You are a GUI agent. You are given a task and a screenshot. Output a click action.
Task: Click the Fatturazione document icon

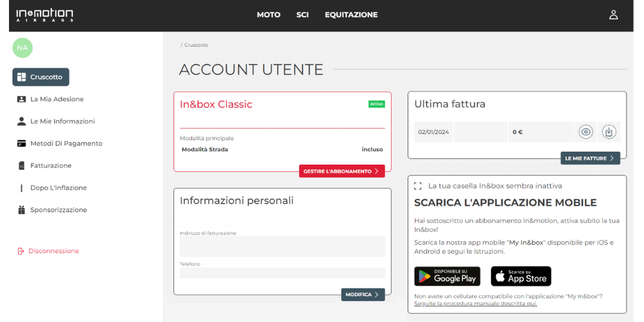click(21, 166)
